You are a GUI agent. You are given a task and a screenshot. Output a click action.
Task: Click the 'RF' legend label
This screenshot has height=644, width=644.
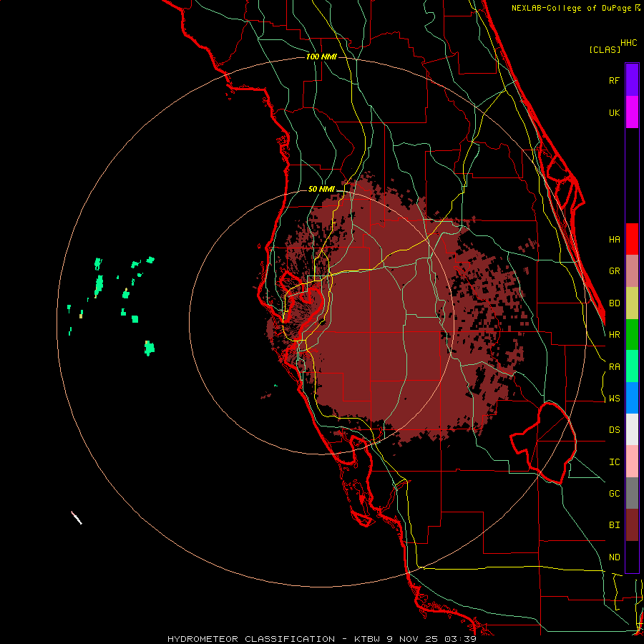coord(614,80)
